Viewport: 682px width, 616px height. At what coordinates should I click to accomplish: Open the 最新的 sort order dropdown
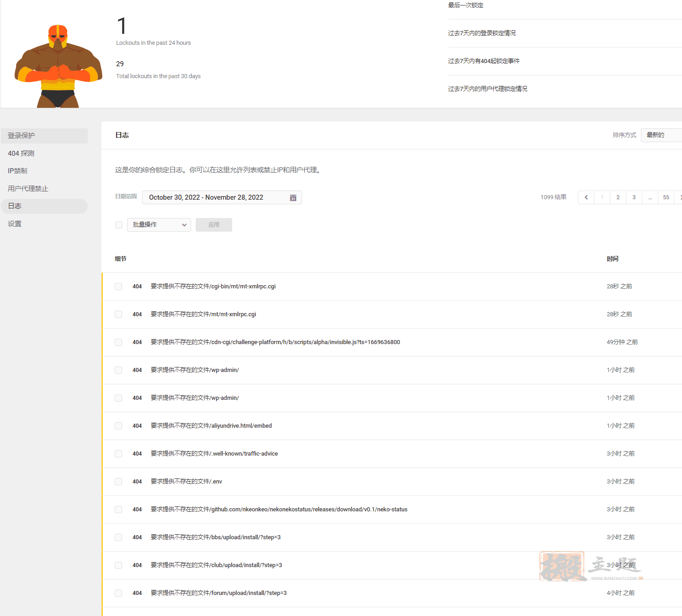tap(661, 135)
